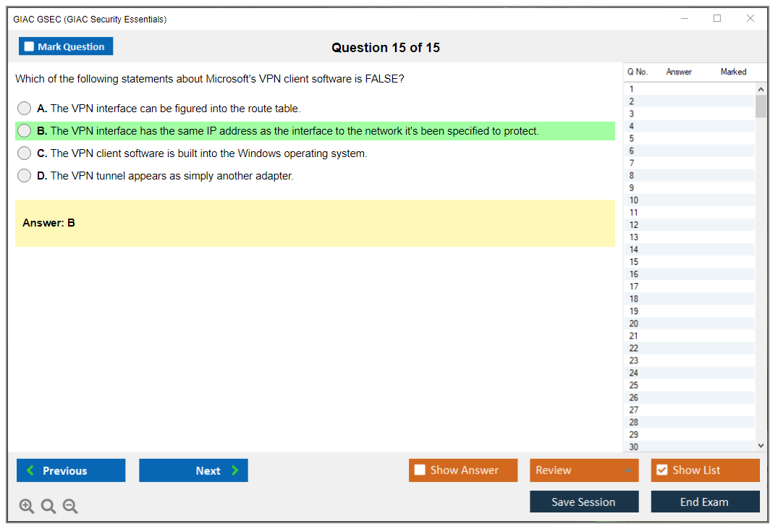Select answer option A radio button
This screenshot has width=778, height=532.
pyautogui.click(x=25, y=109)
